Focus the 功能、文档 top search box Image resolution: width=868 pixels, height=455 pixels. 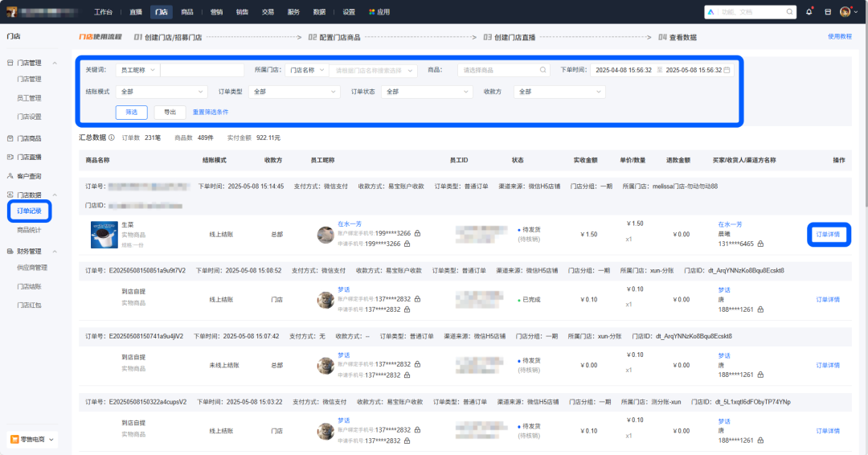point(750,11)
